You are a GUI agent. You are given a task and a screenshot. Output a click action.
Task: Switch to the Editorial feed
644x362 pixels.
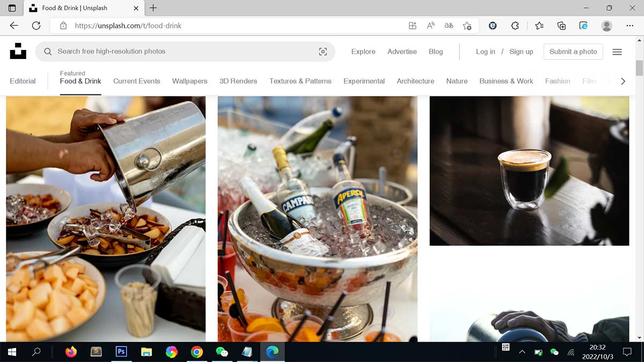coord(23,81)
